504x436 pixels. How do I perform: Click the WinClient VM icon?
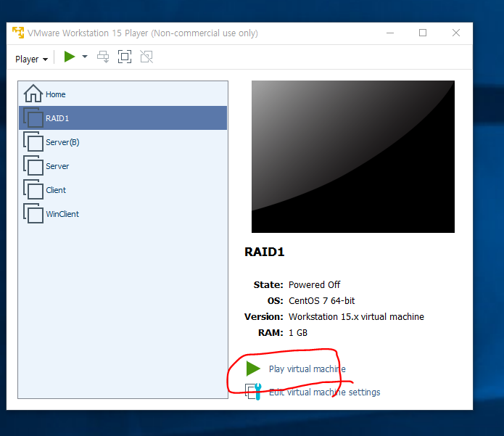coord(33,213)
